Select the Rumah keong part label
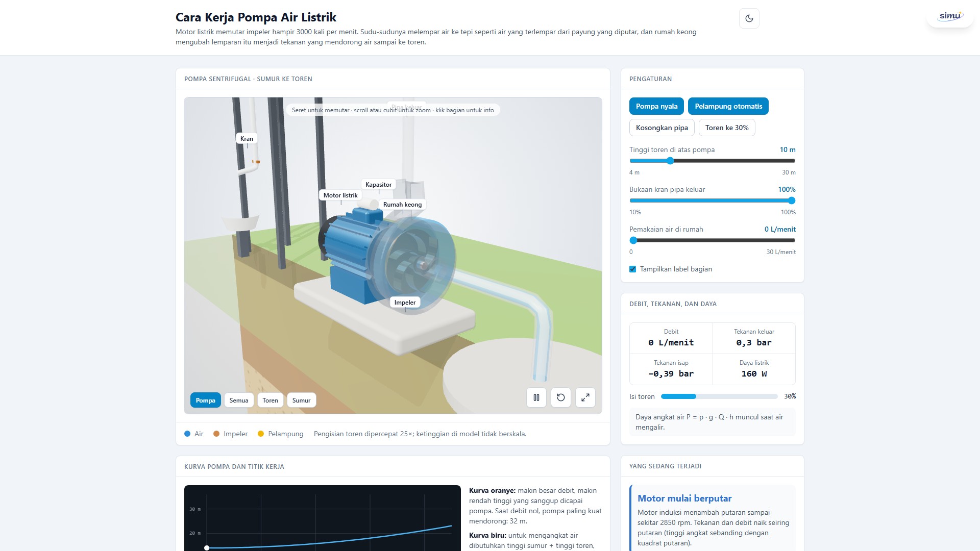The image size is (980, 551). [402, 205]
